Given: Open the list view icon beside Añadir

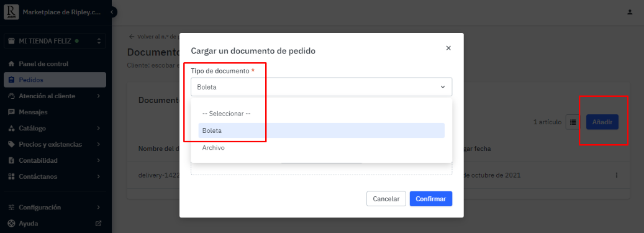Looking at the screenshot, I should [x=573, y=122].
